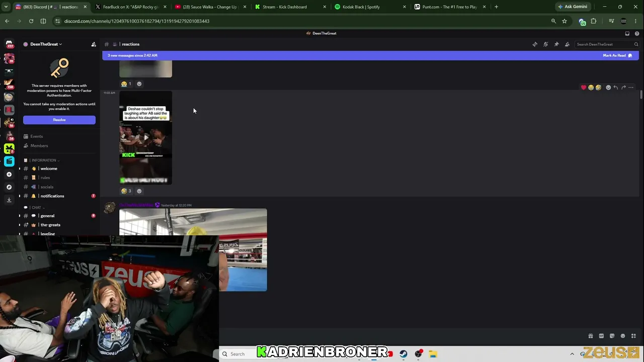The height and width of the screenshot is (362, 644).
Task: Add a server with the plus icon
Action: [9, 174]
